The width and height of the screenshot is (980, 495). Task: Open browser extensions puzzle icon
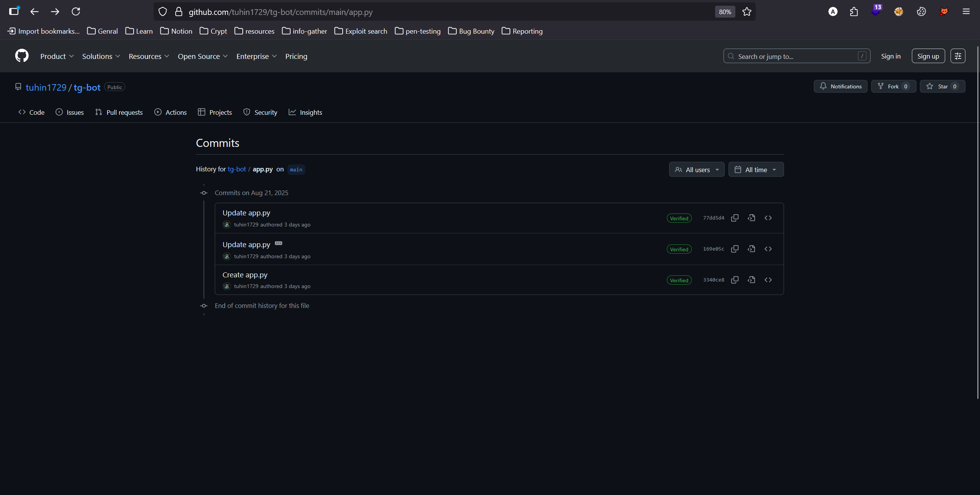coord(854,12)
